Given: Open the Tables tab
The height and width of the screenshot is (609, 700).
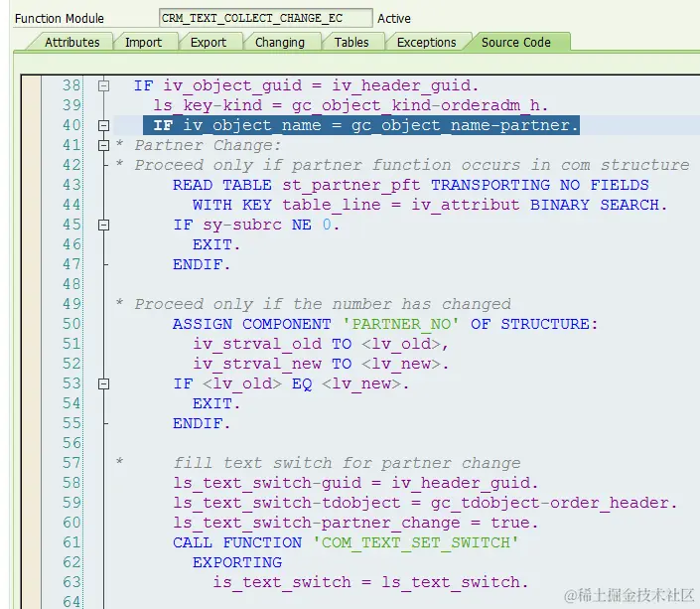Looking at the screenshot, I should (351, 42).
